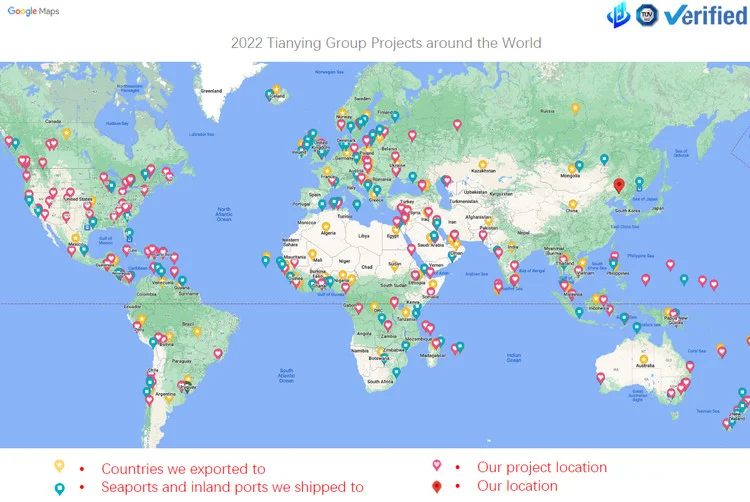Click the pink heart pin on Madagascar
This screenshot has height=502, width=750.
[x=436, y=344]
